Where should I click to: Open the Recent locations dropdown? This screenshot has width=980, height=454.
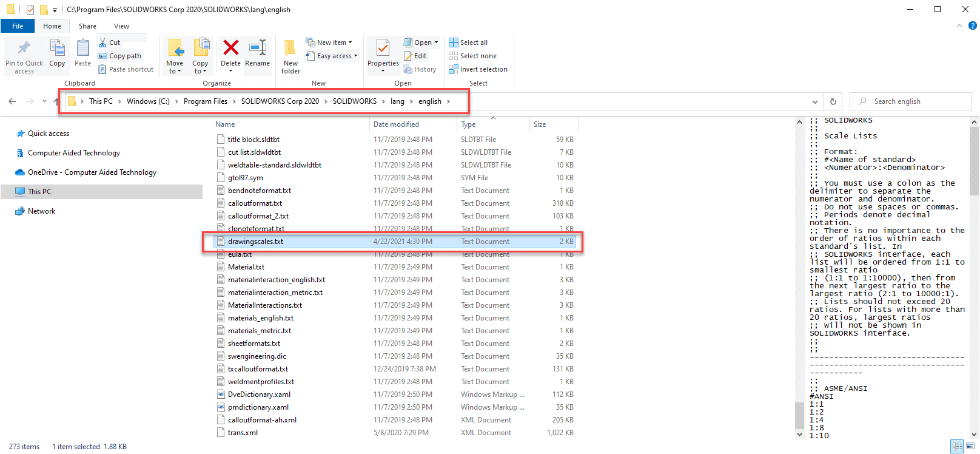pyautogui.click(x=44, y=101)
